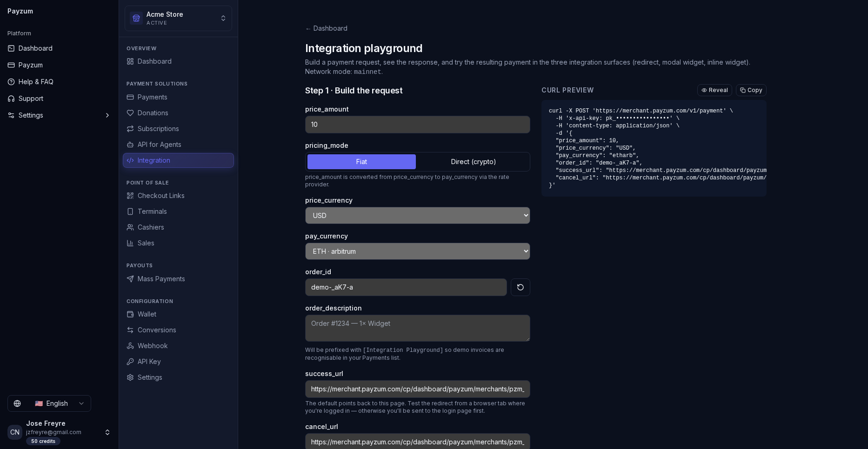Click the Conversions swap arrows icon

click(x=130, y=330)
